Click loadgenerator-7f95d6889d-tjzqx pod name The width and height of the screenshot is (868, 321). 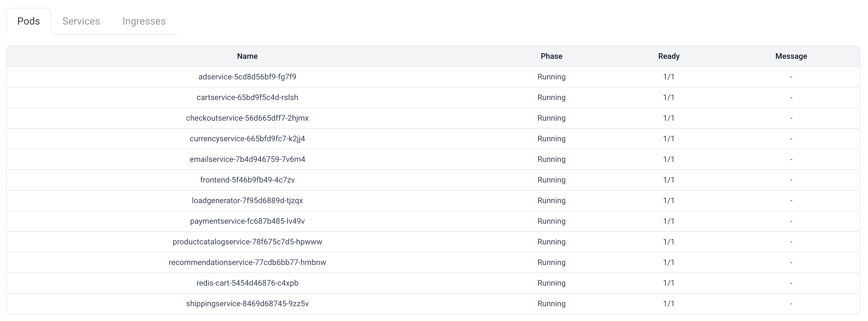(247, 201)
